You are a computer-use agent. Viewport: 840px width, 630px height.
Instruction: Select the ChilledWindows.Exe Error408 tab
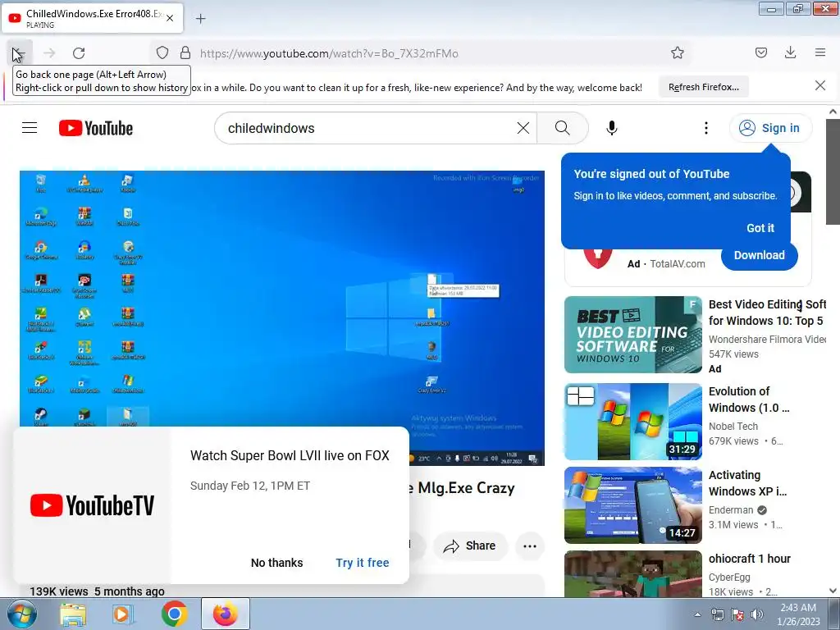92,18
